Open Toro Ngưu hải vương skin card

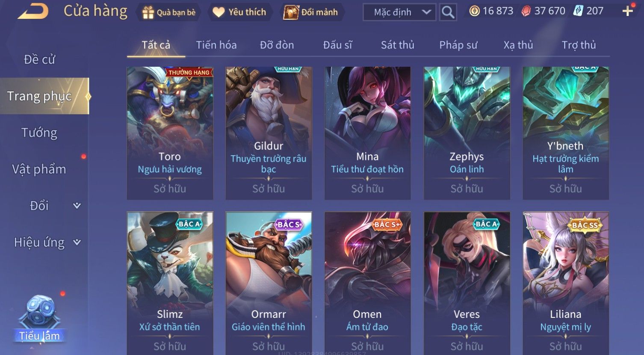pyautogui.click(x=170, y=133)
